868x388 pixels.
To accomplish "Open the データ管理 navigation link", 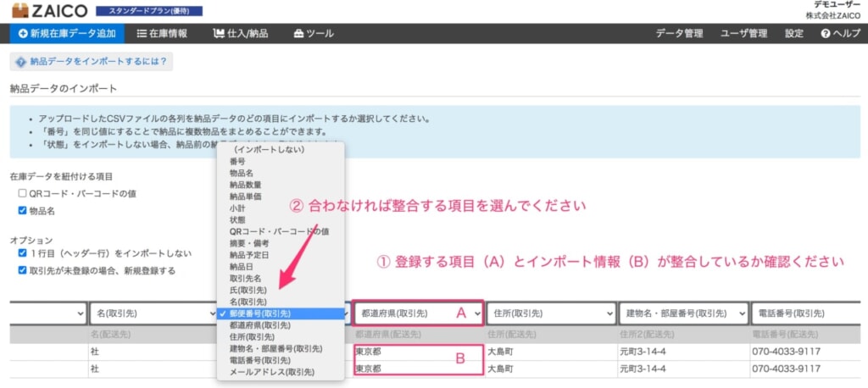I will click(679, 33).
